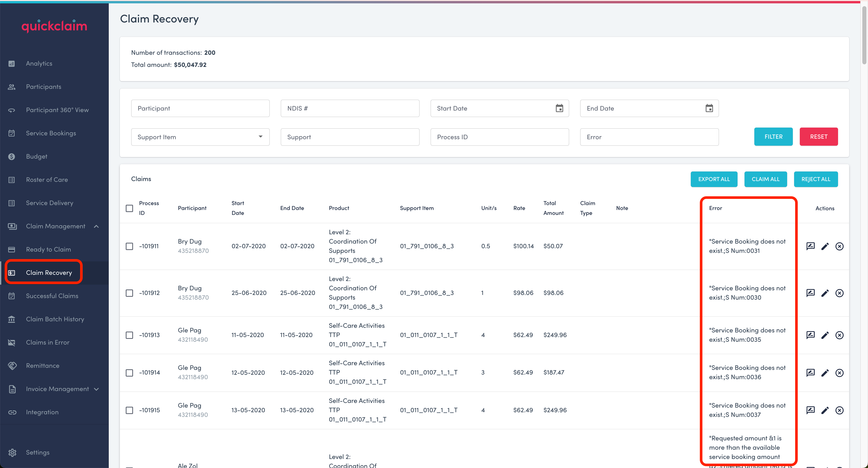
Task: Click the note icon on claim -101911
Action: tap(810, 246)
